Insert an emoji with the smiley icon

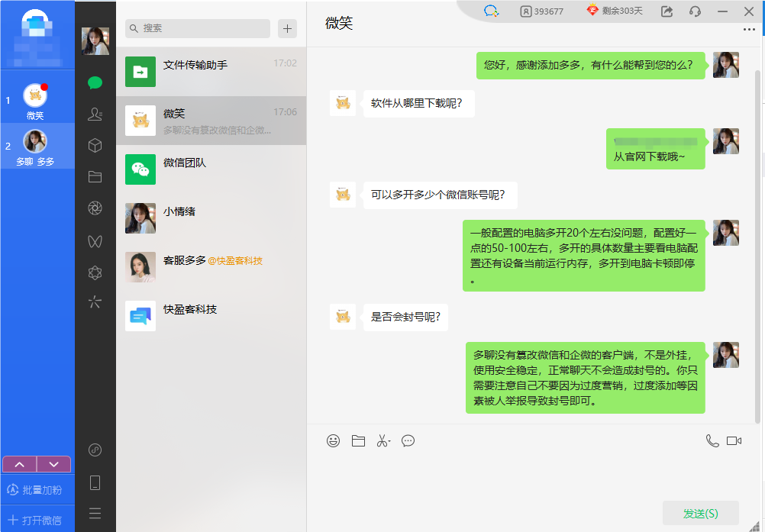333,441
